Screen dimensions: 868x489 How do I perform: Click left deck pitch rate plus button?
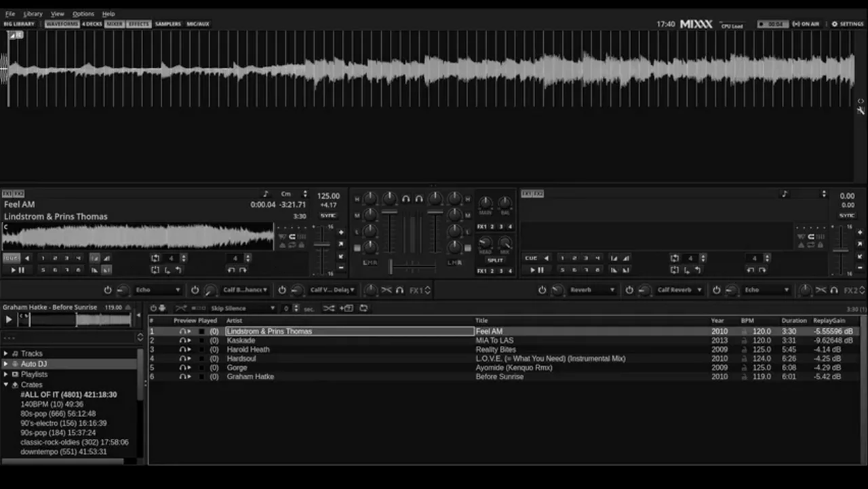click(341, 232)
